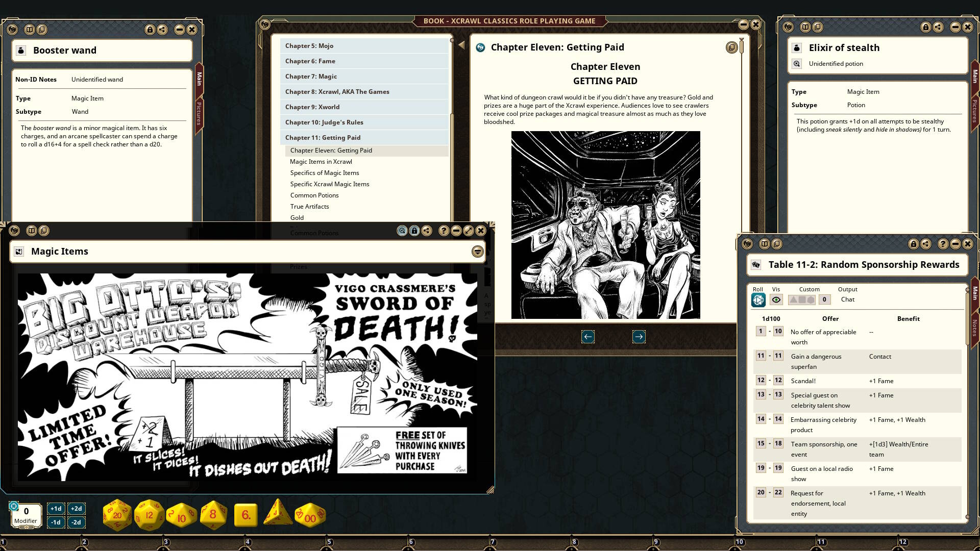
Task: Toggle the Vis eye for Table 11-2
Action: (776, 299)
